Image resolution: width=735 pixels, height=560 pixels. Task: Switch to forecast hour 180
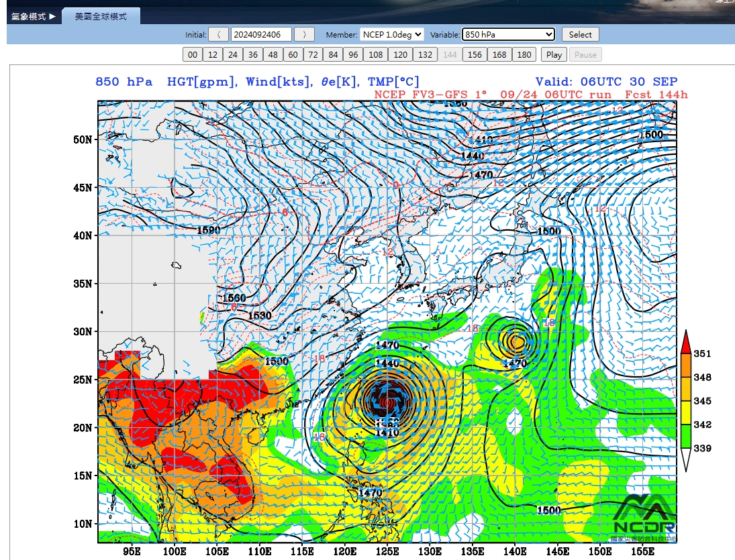pyautogui.click(x=524, y=55)
